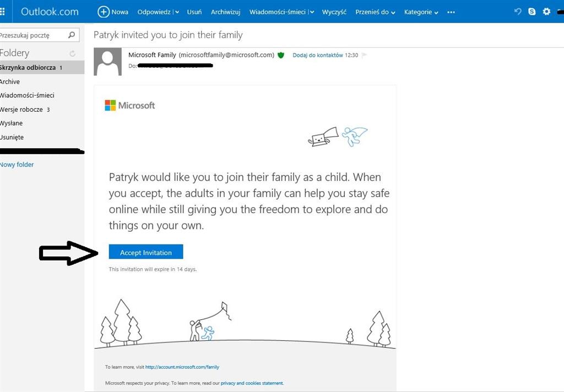
Task: Click the sender name Microsoft Family
Action: point(152,55)
